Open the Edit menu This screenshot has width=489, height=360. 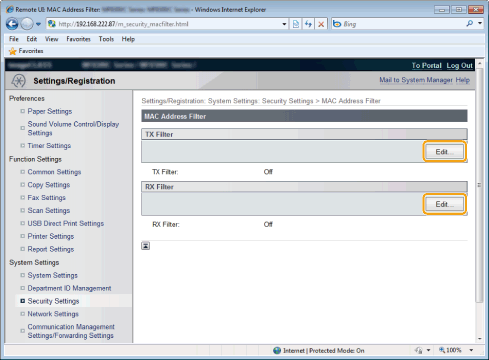click(32, 39)
